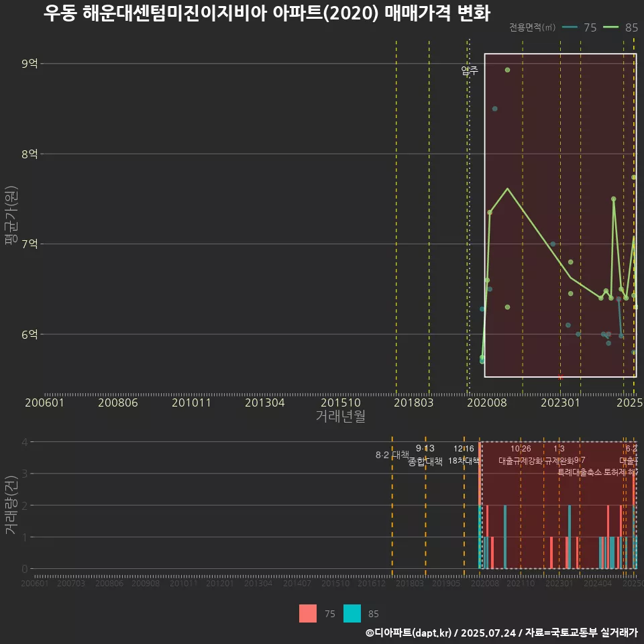Select 201803 on the price chart x-axis
644x644 pixels.
pos(414,402)
